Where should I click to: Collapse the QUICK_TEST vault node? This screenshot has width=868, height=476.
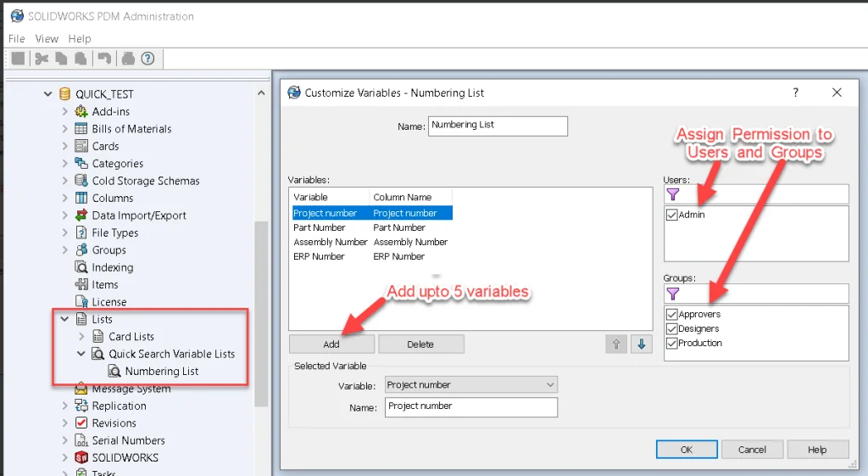[x=48, y=94]
